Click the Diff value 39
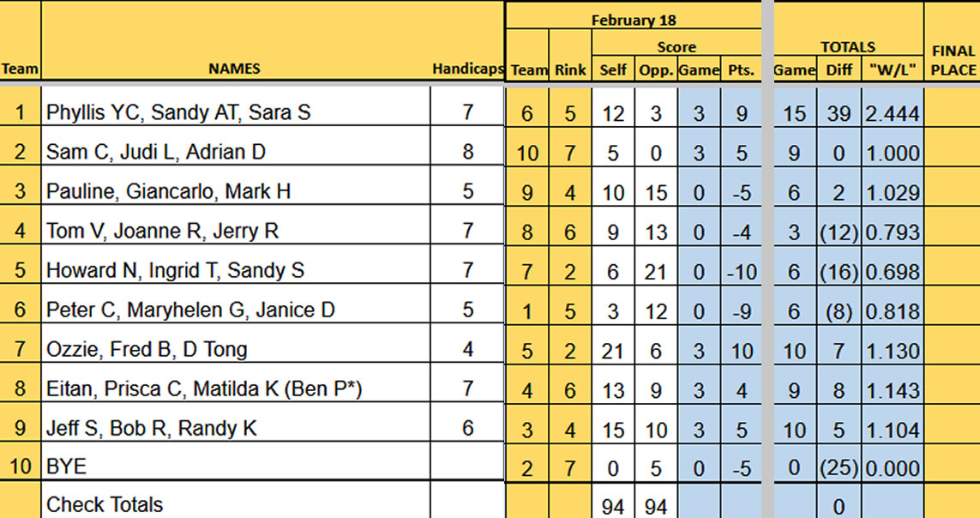Image resolution: width=980 pixels, height=518 pixels. [x=839, y=113]
